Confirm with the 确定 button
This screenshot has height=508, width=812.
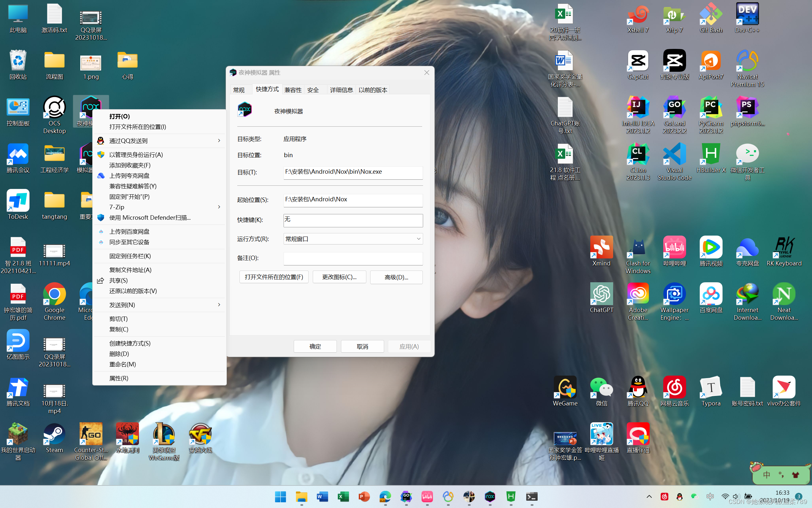(315, 346)
